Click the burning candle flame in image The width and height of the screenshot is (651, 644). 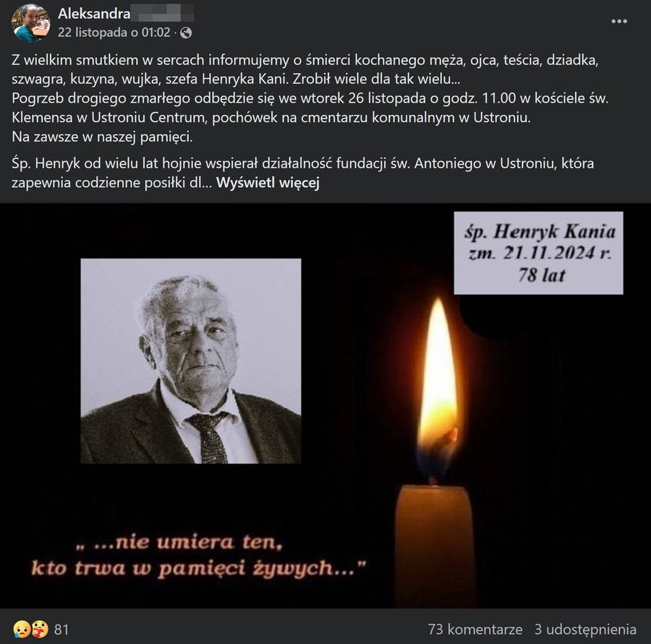(x=438, y=374)
